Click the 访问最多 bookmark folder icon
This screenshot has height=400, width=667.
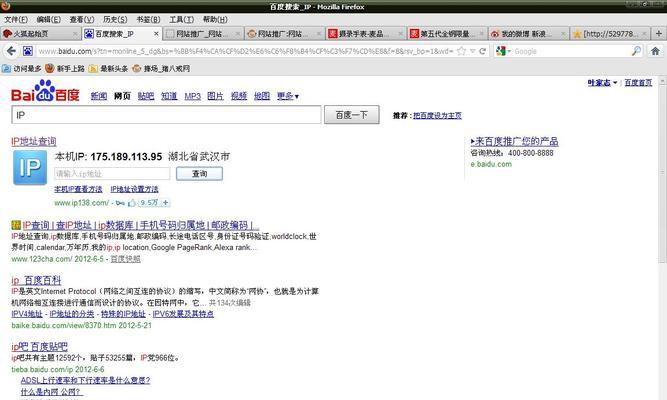point(6,69)
